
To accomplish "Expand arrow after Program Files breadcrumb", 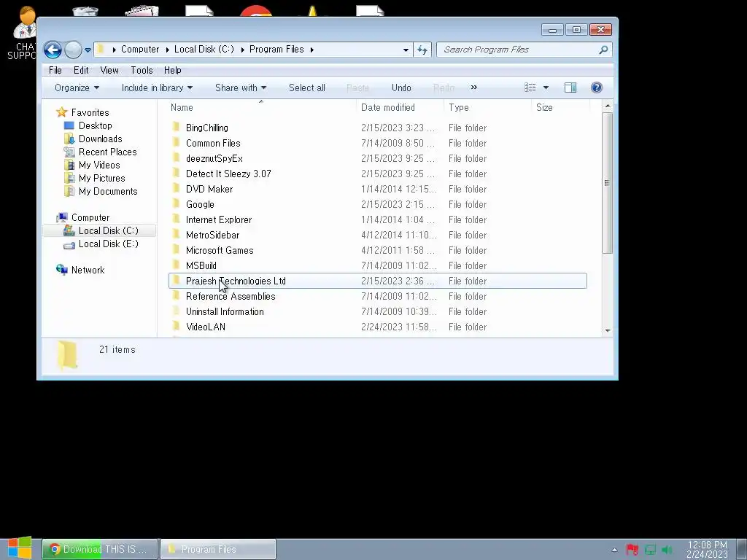I will 312,50.
